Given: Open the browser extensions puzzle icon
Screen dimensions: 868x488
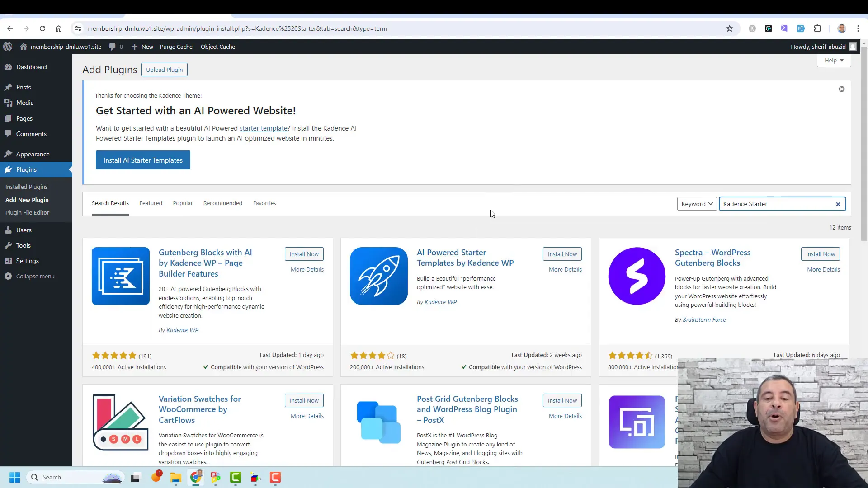Looking at the screenshot, I should pyautogui.click(x=817, y=28).
